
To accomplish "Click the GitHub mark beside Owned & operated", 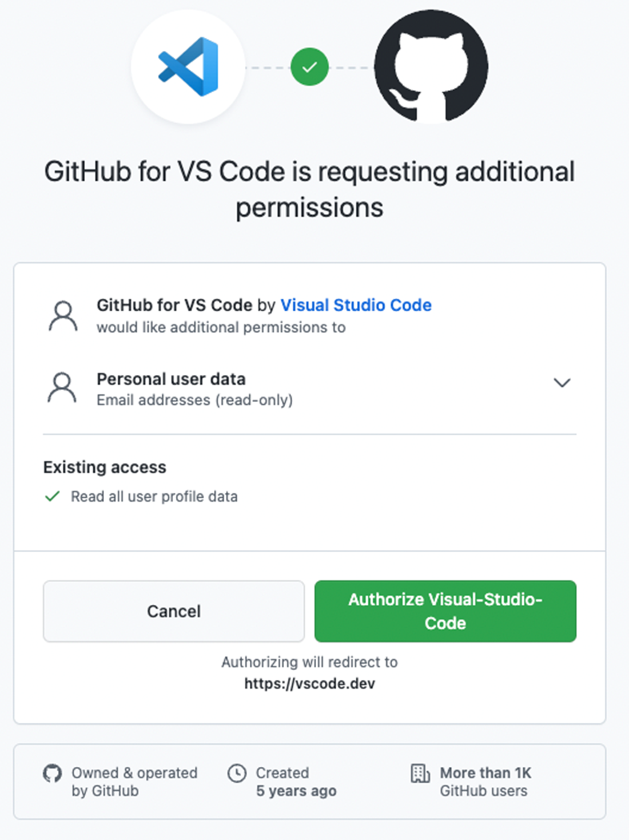I will click(52, 773).
